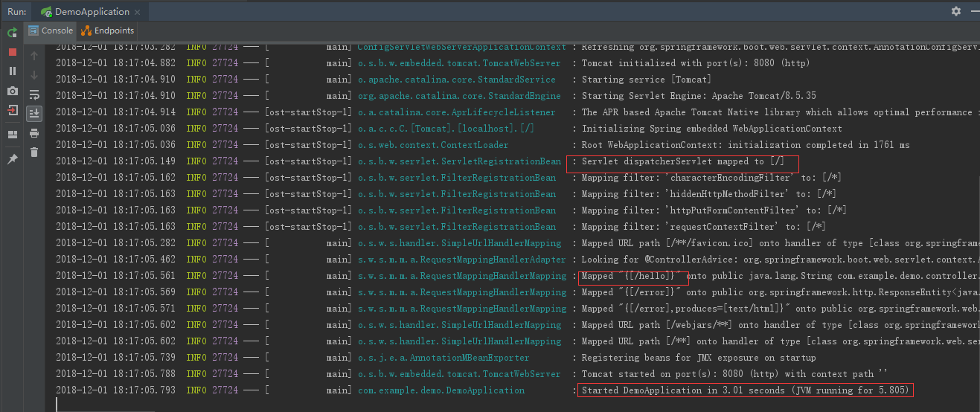The image size is (980, 412).
Task: Click 'Starting service [Tomcat]' message
Action: click(646, 80)
